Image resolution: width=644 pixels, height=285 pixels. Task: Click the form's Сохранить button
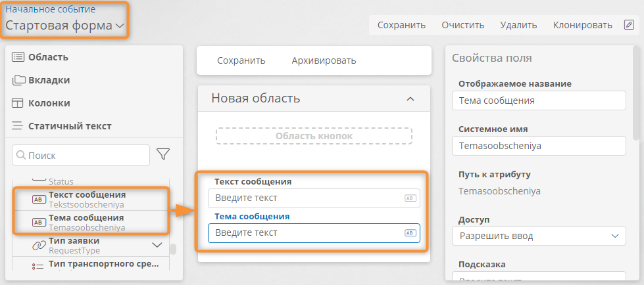[x=241, y=60]
